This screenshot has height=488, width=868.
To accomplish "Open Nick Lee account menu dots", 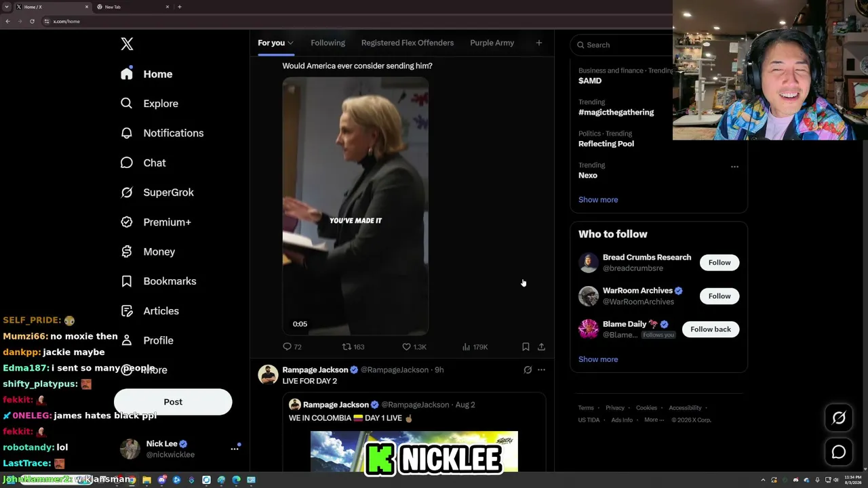I will pyautogui.click(x=235, y=448).
